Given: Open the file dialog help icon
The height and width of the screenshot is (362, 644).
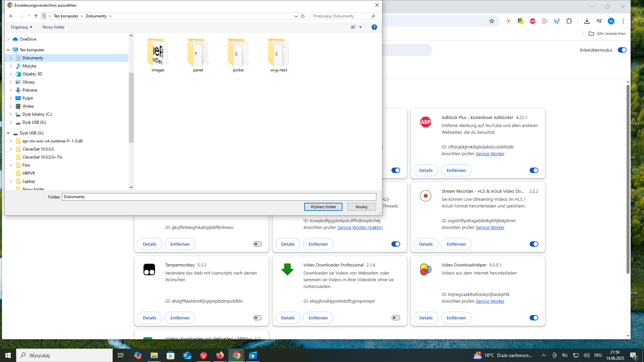Looking at the screenshot, I should (374, 27).
